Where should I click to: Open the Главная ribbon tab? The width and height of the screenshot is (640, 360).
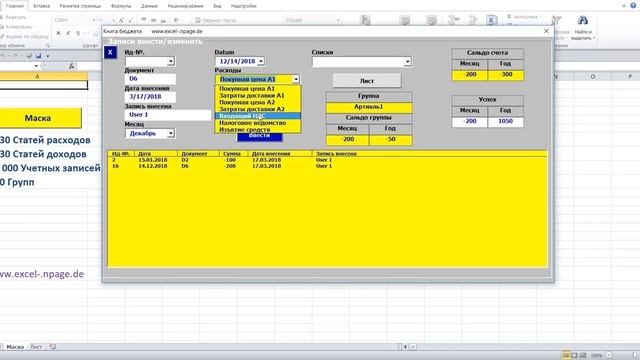pyautogui.click(x=15, y=6)
